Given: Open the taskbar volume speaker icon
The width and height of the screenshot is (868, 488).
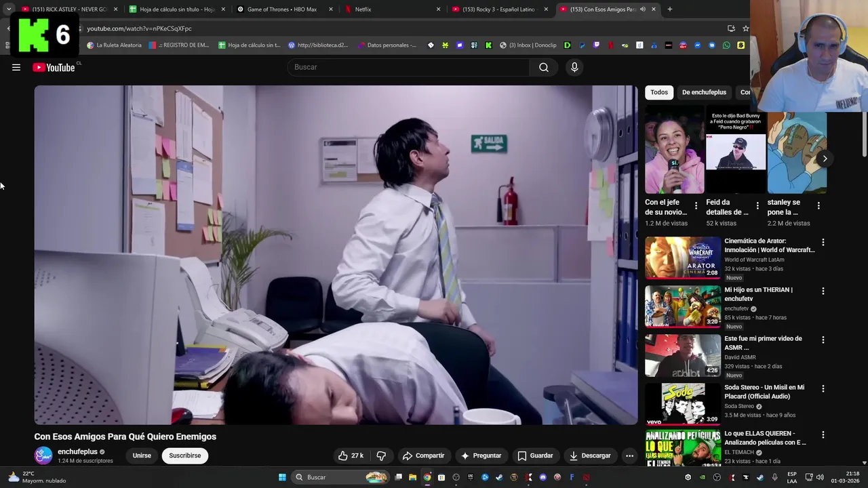Looking at the screenshot, I should (x=819, y=477).
